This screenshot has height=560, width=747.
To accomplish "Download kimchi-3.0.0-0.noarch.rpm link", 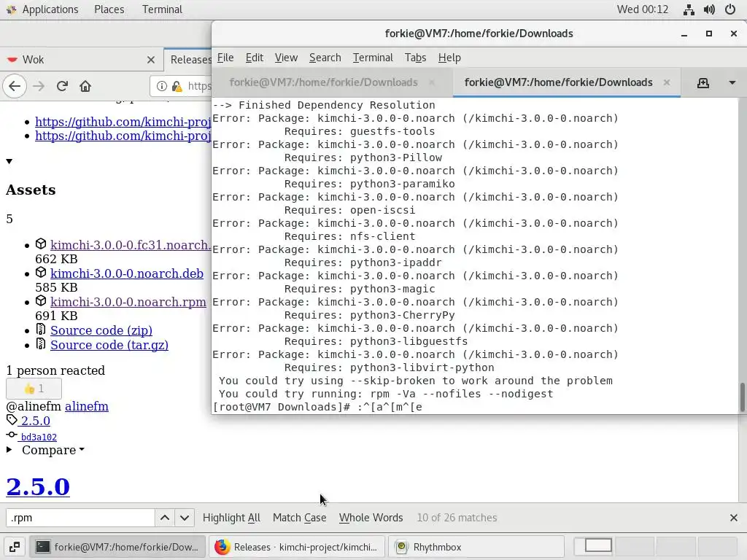I will click(x=128, y=302).
